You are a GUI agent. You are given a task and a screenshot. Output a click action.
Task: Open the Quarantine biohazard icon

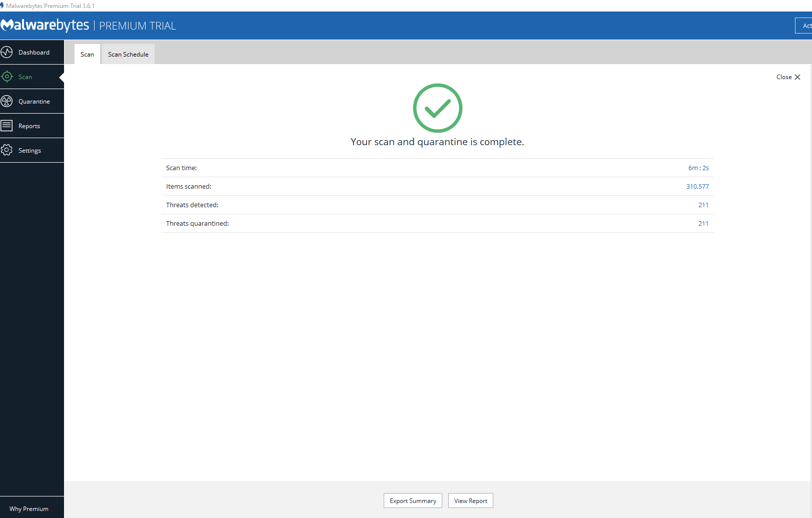click(x=7, y=101)
